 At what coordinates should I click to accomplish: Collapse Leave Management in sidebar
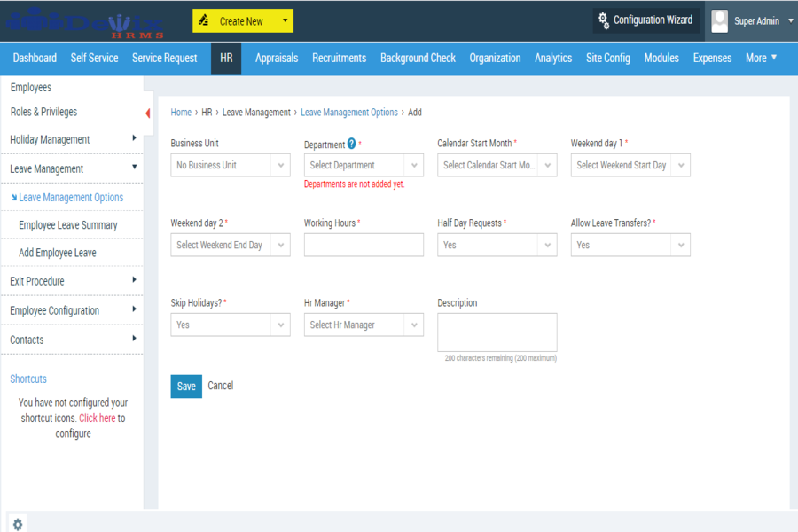tap(135, 167)
